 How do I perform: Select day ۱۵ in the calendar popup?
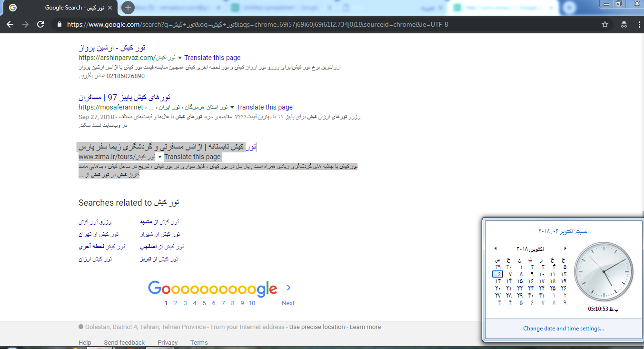pos(520,281)
